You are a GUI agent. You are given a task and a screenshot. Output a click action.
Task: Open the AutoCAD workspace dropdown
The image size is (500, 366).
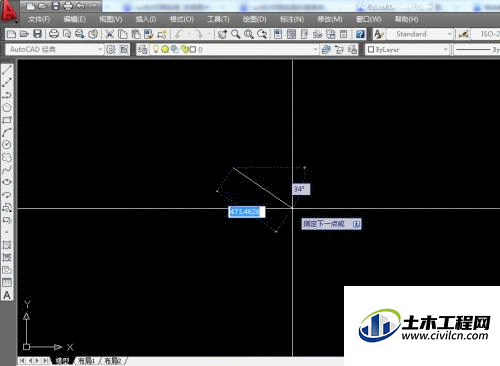coord(54,50)
